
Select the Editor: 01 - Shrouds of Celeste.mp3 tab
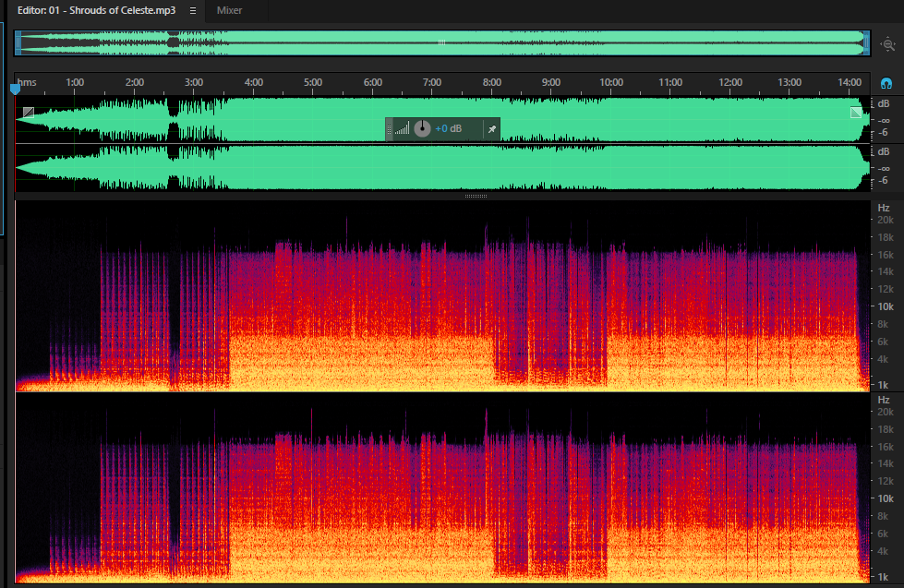click(x=96, y=10)
